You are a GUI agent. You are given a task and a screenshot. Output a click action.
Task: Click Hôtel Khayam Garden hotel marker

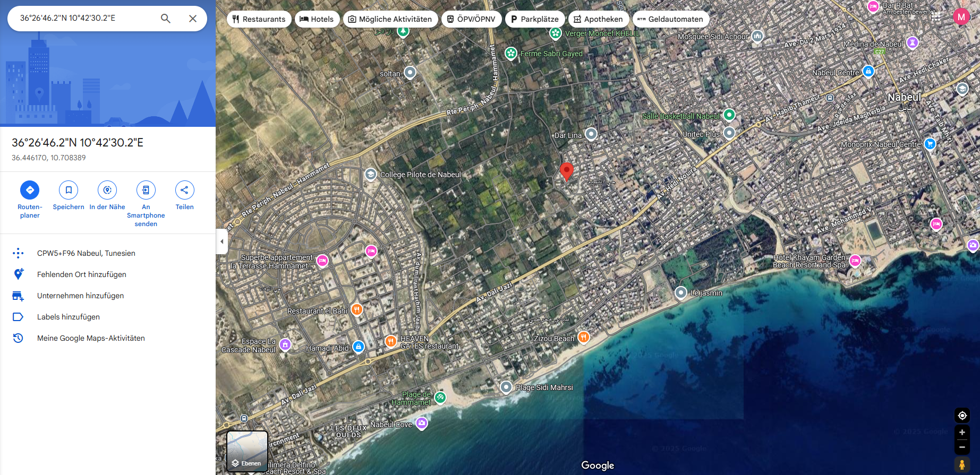855,261
